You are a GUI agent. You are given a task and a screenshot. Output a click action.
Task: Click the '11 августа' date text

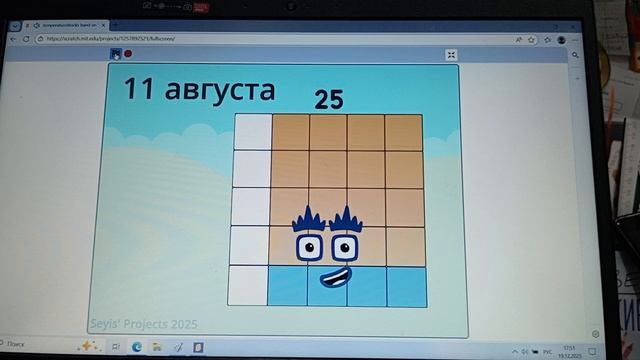(x=199, y=89)
